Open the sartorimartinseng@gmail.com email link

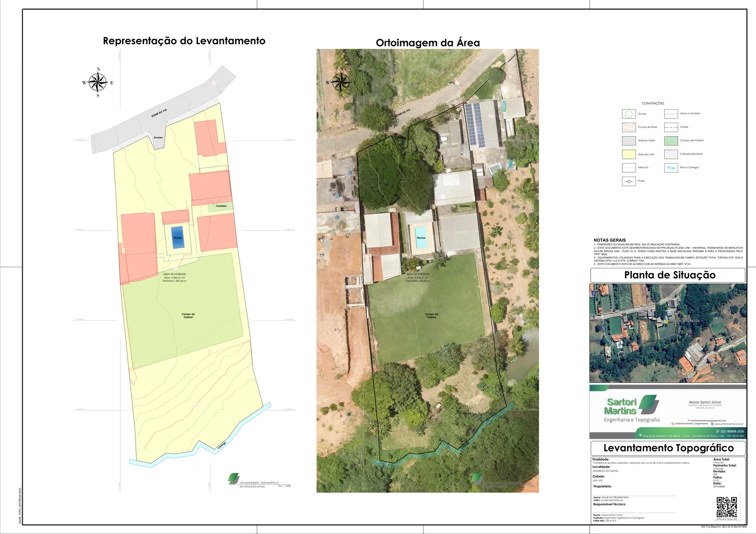tap(708, 421)
